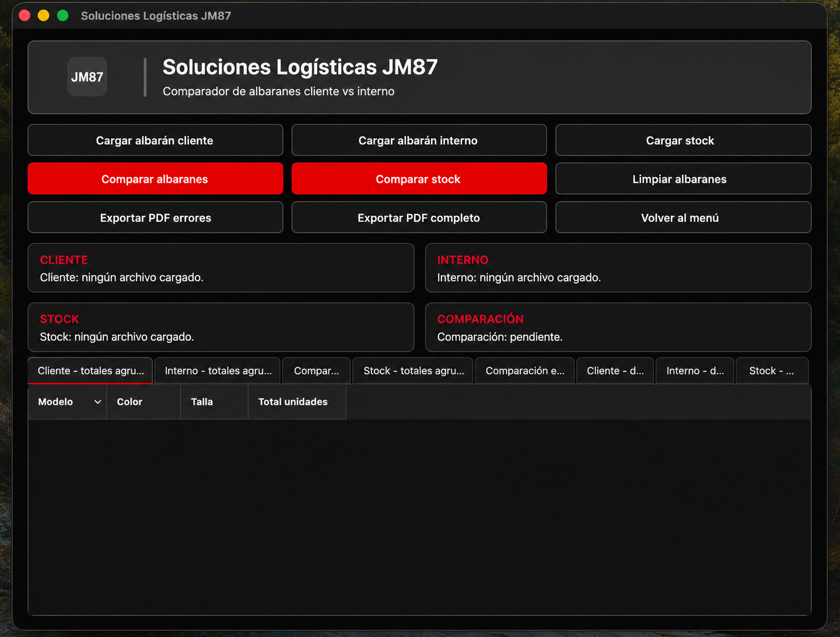Click 'Stock: ningún archivo cargado.' status text
Screen dimensions: 840x637
pyautogui.click(x=117, y=337)
